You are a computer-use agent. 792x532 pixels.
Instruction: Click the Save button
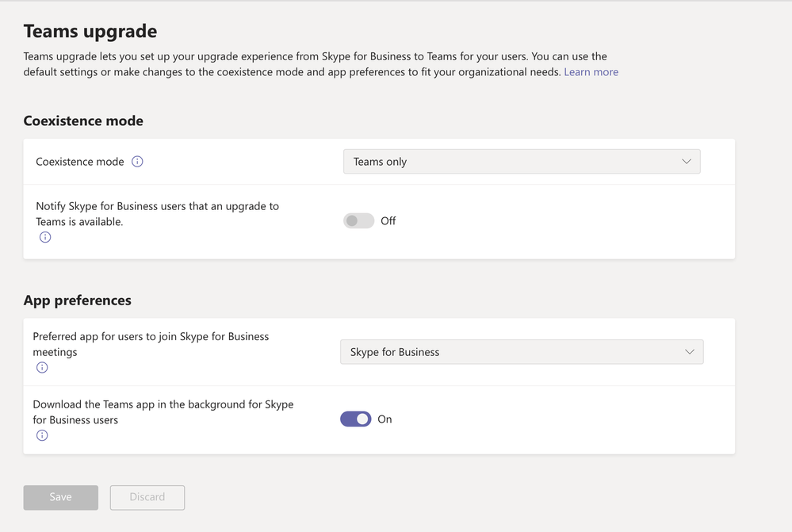pos(60,497)
